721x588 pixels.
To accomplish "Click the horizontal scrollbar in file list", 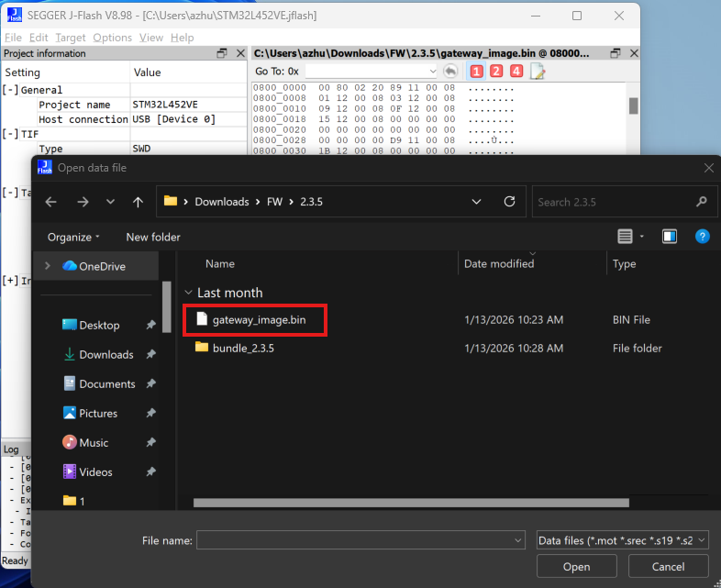I will click(411, 503).
